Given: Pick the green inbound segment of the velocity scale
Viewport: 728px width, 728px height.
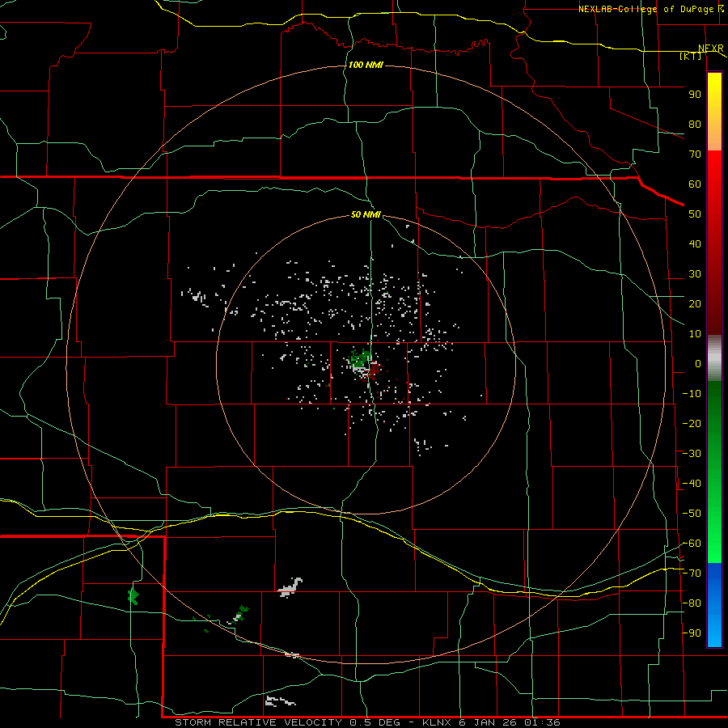Looking at the screenshot, I should click(x=714, y=472).
